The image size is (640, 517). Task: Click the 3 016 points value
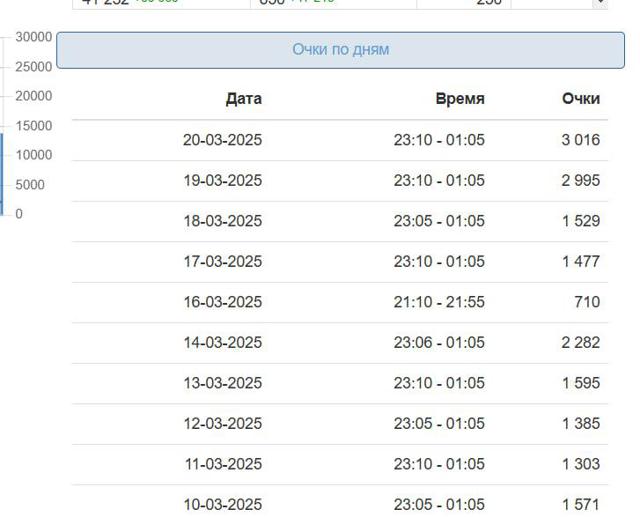[580, 140]
